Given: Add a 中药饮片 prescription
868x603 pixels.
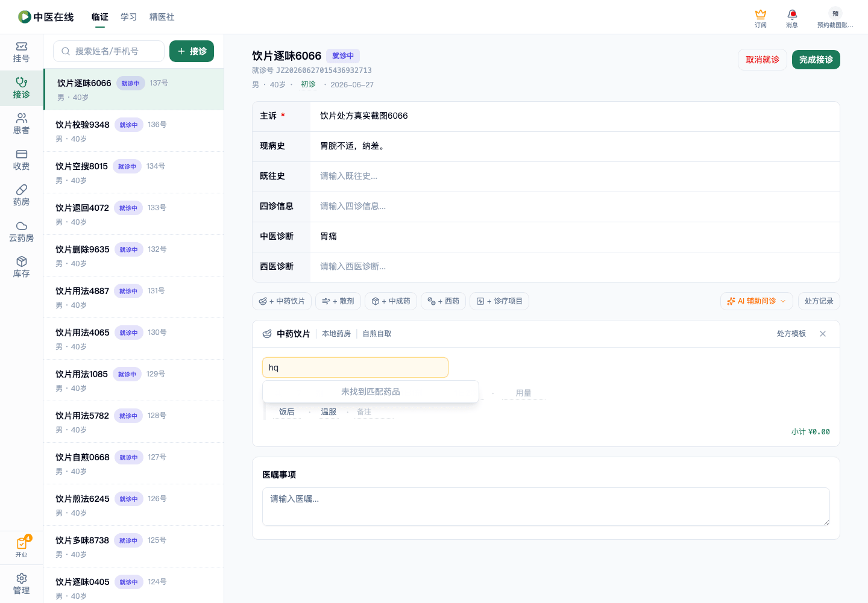Looking at the screenshot, I should click(x=281, y=301).
